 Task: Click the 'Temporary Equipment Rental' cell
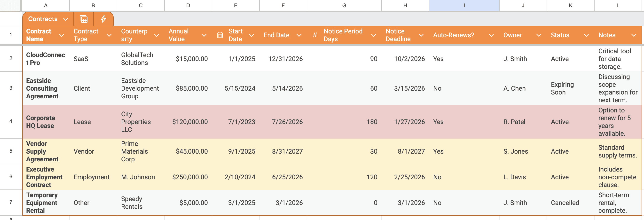point(46,203)
